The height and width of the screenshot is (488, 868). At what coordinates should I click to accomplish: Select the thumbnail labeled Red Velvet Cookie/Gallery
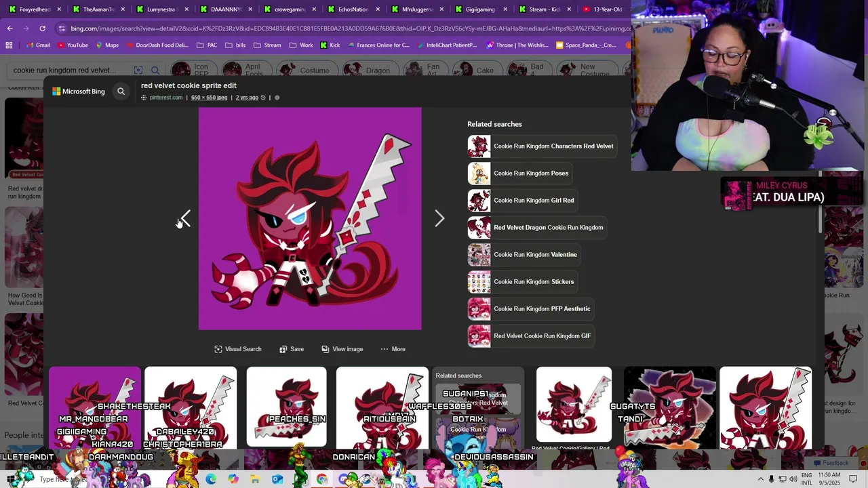coord(574,405)
